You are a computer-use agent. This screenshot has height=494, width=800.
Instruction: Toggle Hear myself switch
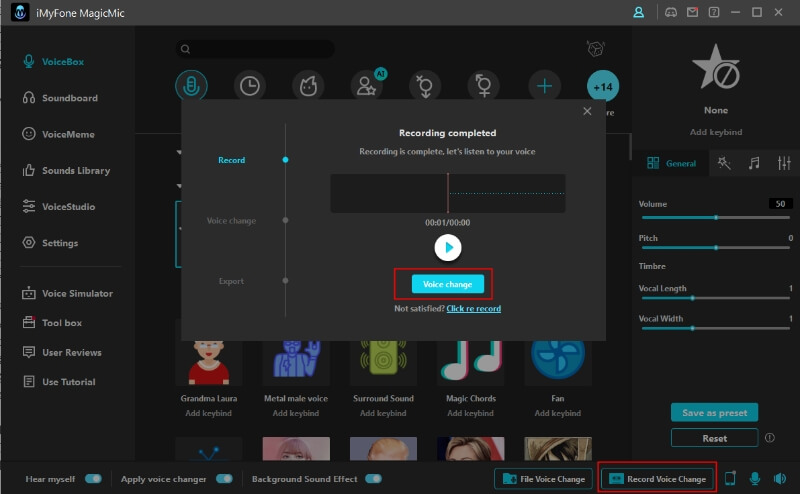tap(93, 479)
